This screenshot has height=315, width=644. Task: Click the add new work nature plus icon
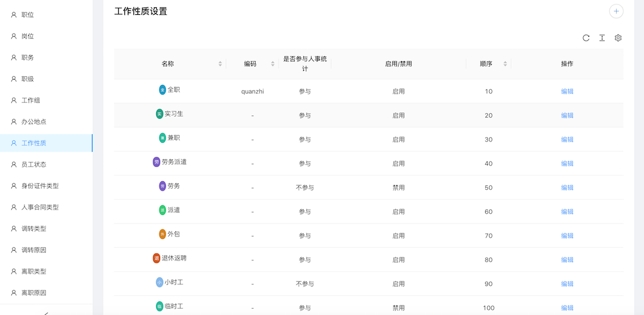coord(616,11)
